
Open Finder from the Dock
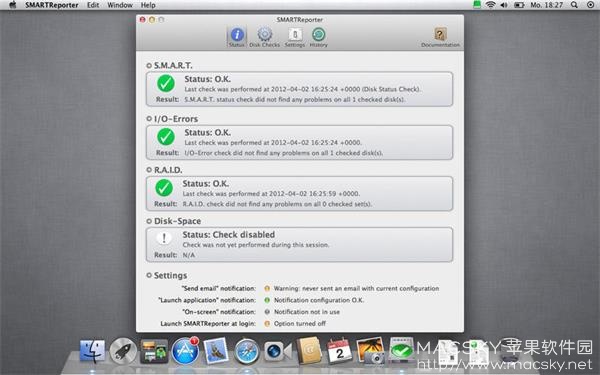(92, 351)
